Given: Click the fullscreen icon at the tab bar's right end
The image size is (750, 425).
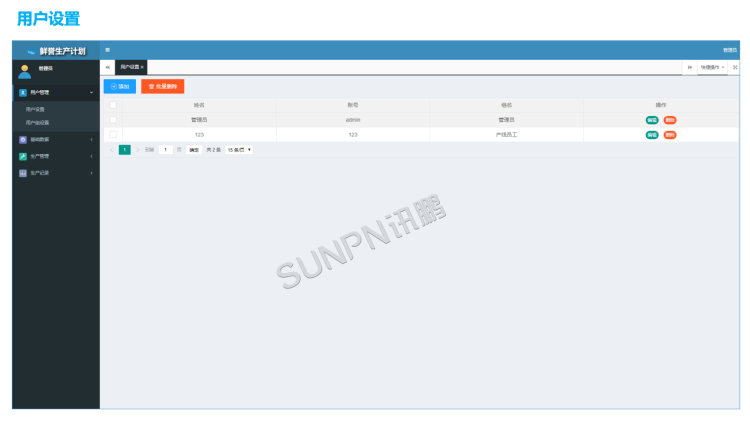Looking at the screenshot, I should point(735,67).
